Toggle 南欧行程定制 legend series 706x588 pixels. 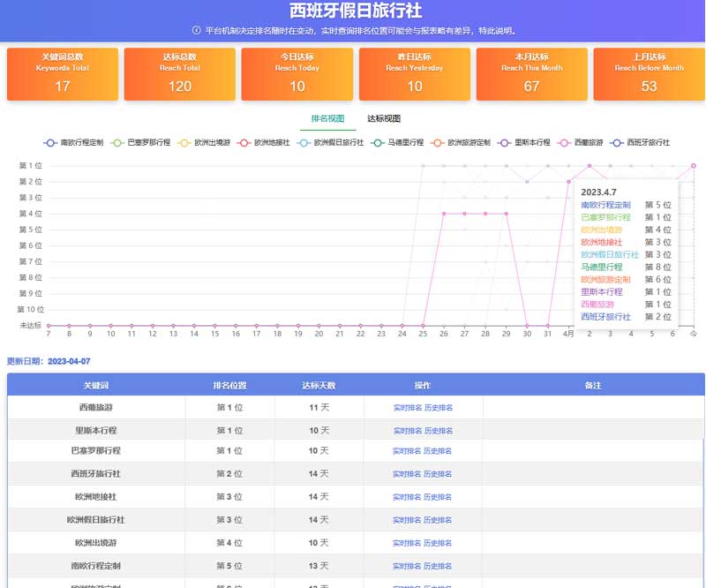tap(50, 142)
